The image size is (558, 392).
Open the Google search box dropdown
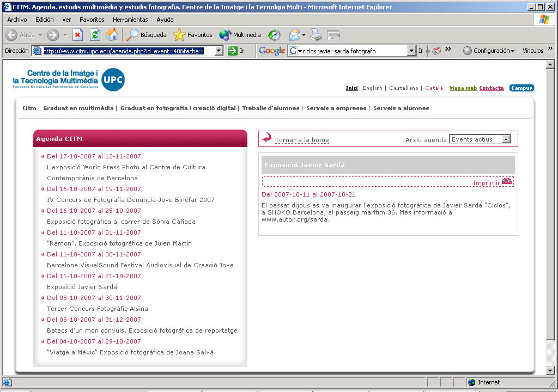tap(411, 51)
